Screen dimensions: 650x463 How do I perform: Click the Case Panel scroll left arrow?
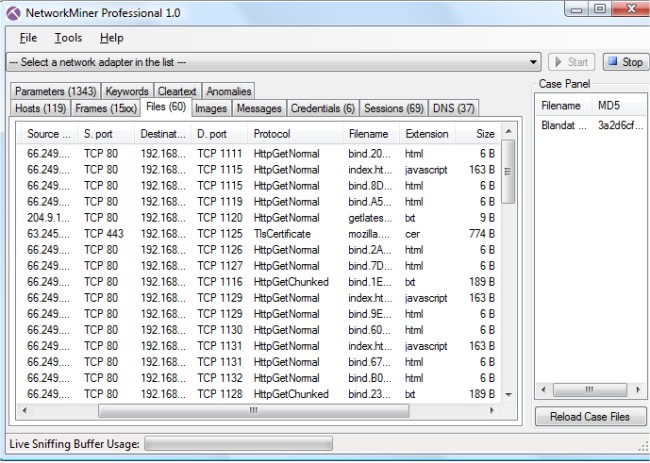544,390
